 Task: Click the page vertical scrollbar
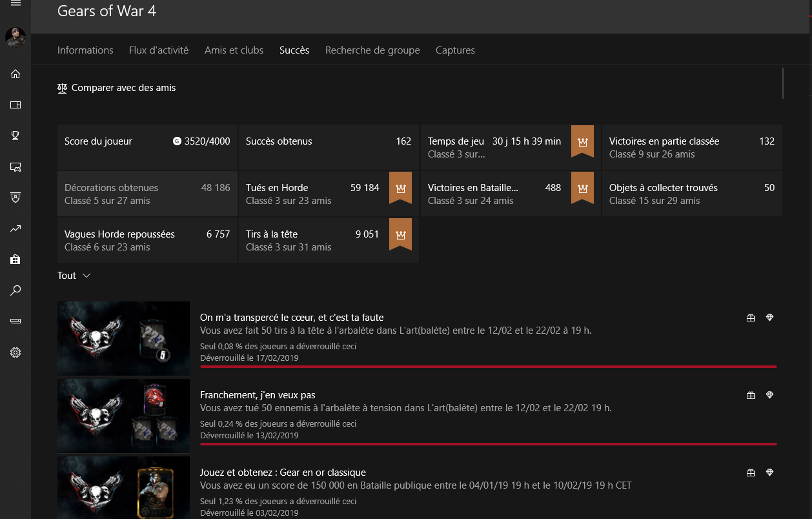(x=783, y=83)
